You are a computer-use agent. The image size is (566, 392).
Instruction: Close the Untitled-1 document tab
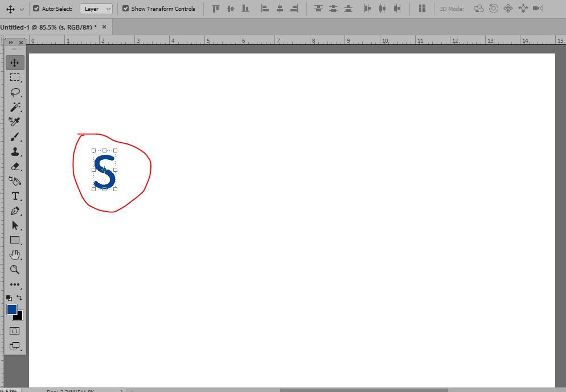[104, 27]
